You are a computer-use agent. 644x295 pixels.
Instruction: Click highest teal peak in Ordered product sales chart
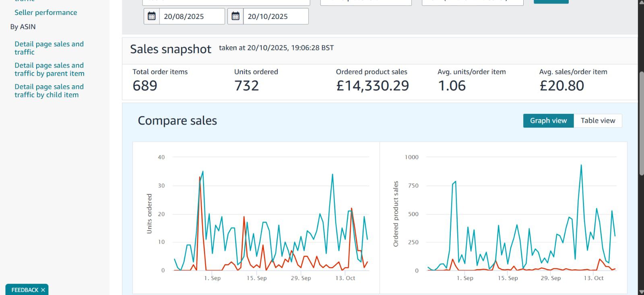coord(581,165)
